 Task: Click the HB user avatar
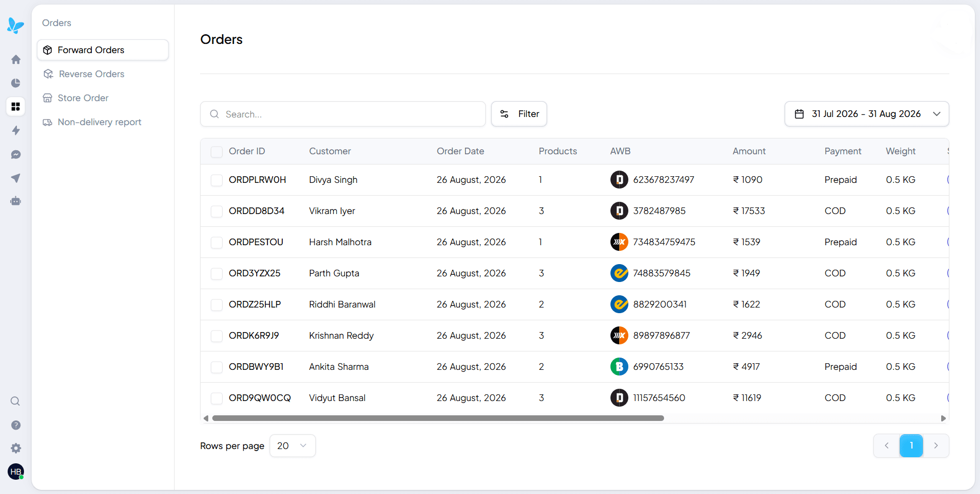(x=16, y=472)
